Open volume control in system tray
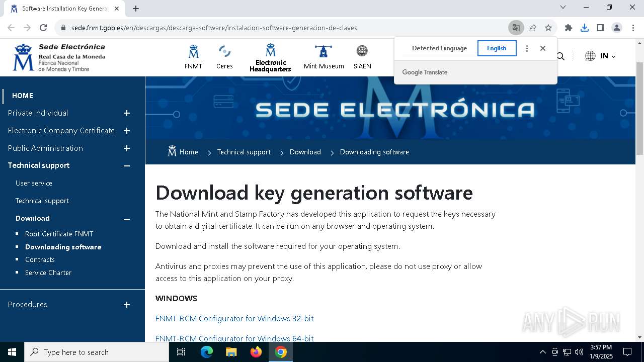The height and width of the screenshot is (362, 644). coord(579,352)
